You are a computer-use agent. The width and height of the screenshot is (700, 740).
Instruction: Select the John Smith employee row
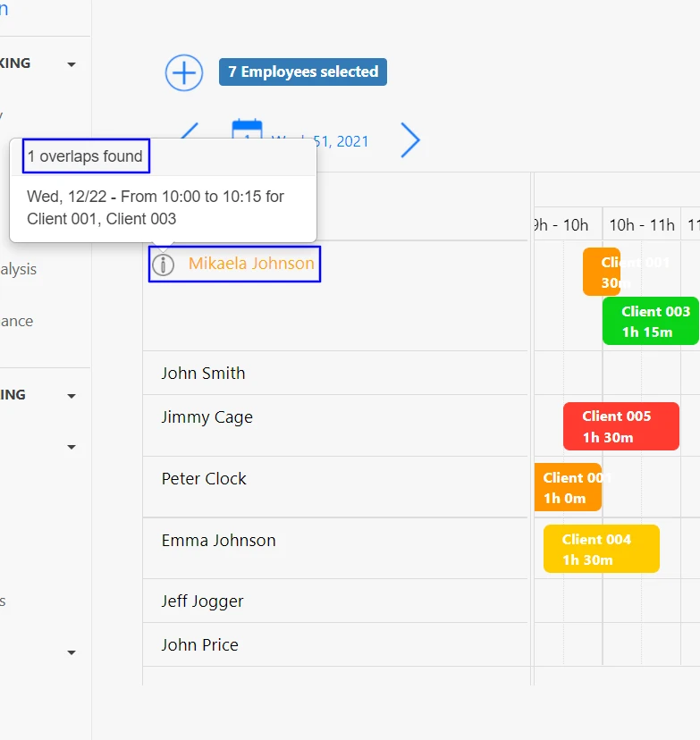click(203, 374)
